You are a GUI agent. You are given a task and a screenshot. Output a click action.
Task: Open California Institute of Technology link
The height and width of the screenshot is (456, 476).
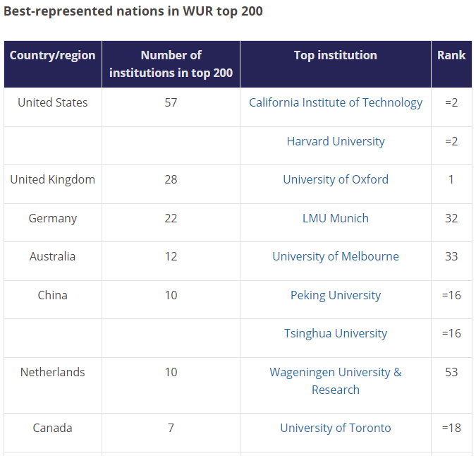[336, 102]
